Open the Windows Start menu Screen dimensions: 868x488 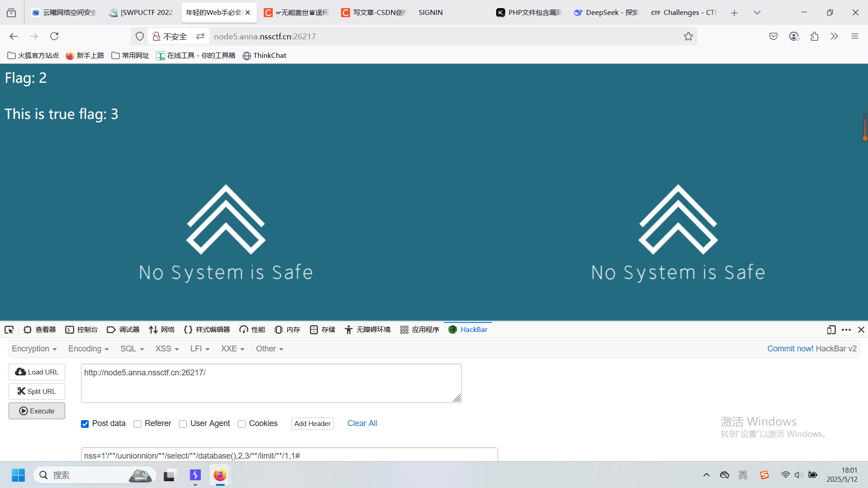click(x=18, y=475)
